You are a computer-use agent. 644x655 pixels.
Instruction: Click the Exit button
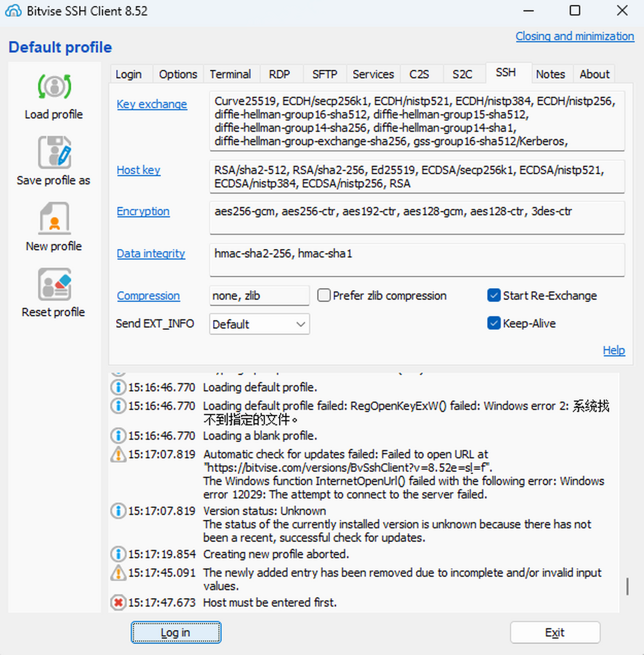pyautogui.click(x=555, y=632)
